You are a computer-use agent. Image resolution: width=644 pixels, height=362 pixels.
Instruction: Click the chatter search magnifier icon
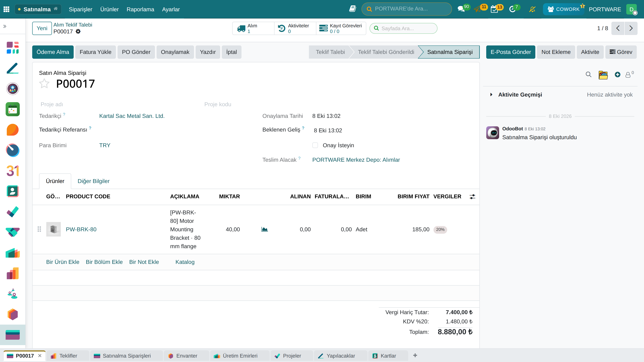click(588, 74)
